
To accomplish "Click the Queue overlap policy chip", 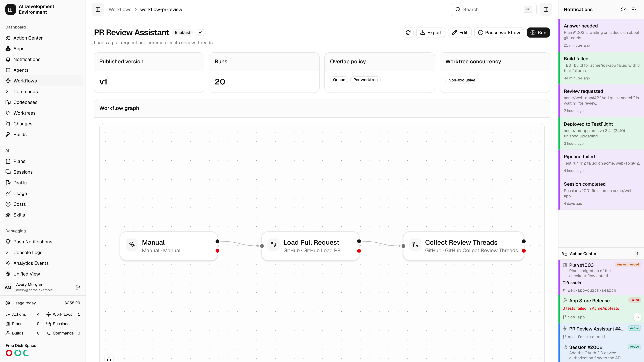I will (x=339, y=80).
